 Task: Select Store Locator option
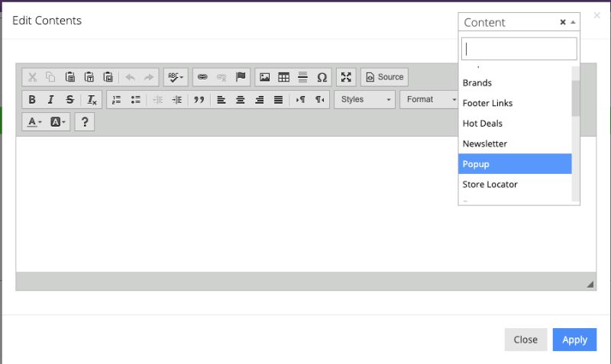(515, 184)
